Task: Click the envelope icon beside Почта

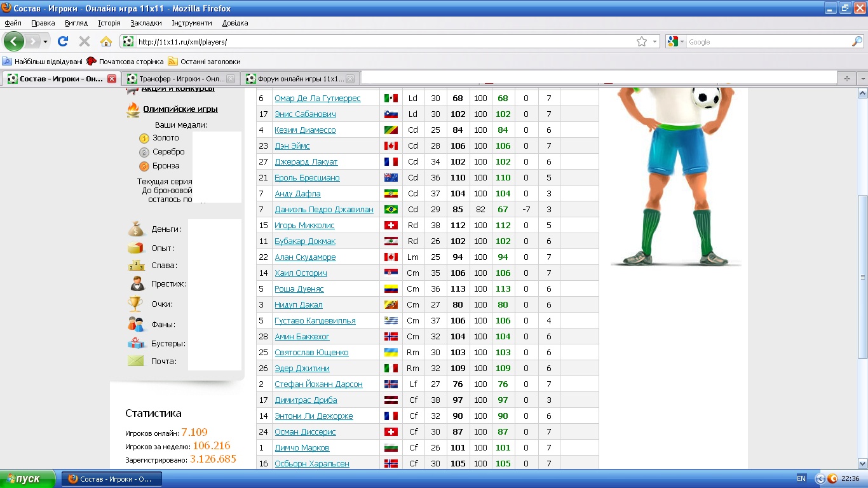Action: click(x=136, y=361)
